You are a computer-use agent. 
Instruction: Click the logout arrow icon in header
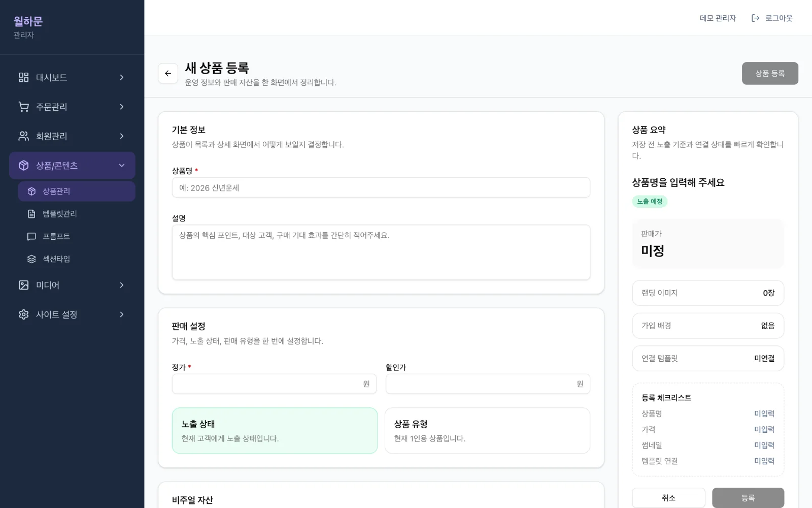(755, 18)
